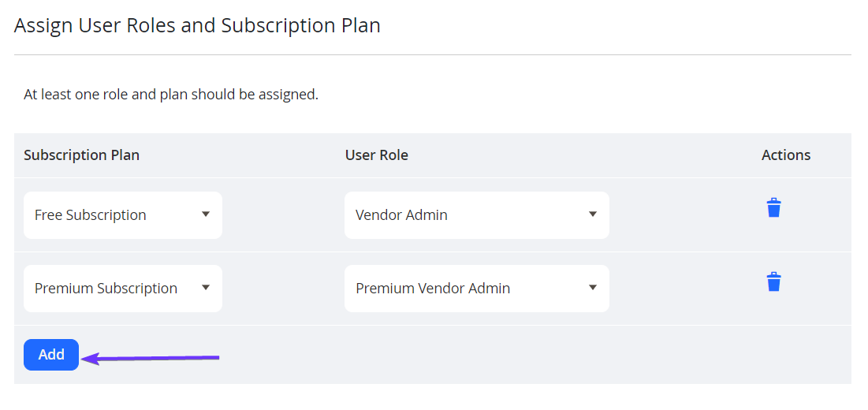Open the Vendor Admin role dropdown
Screen dimensions: 868x410
[477, 215]
